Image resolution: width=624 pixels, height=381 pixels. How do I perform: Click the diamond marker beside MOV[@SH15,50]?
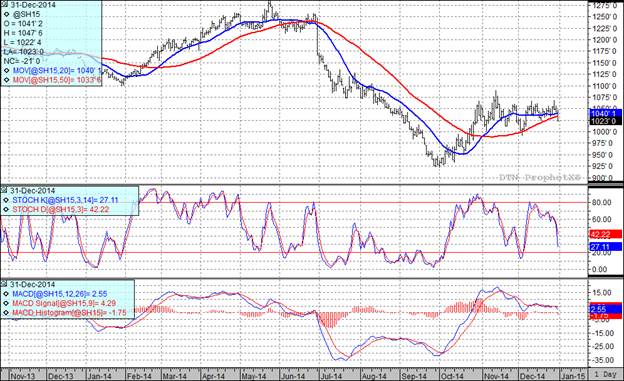point(6,80)
